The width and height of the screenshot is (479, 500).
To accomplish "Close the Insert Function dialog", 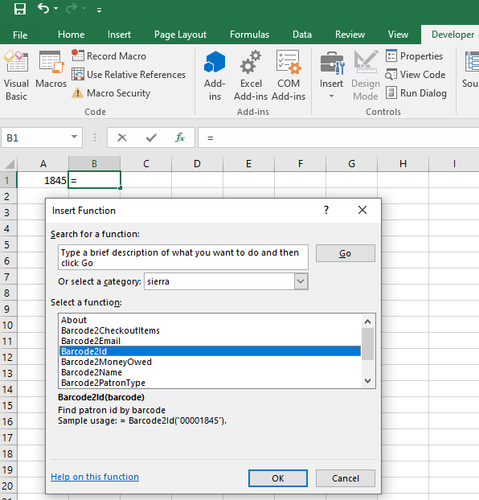I will (x=362, y=210).
